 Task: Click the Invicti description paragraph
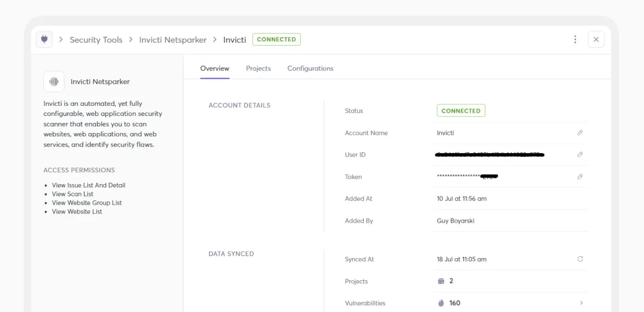coord(103,124)
